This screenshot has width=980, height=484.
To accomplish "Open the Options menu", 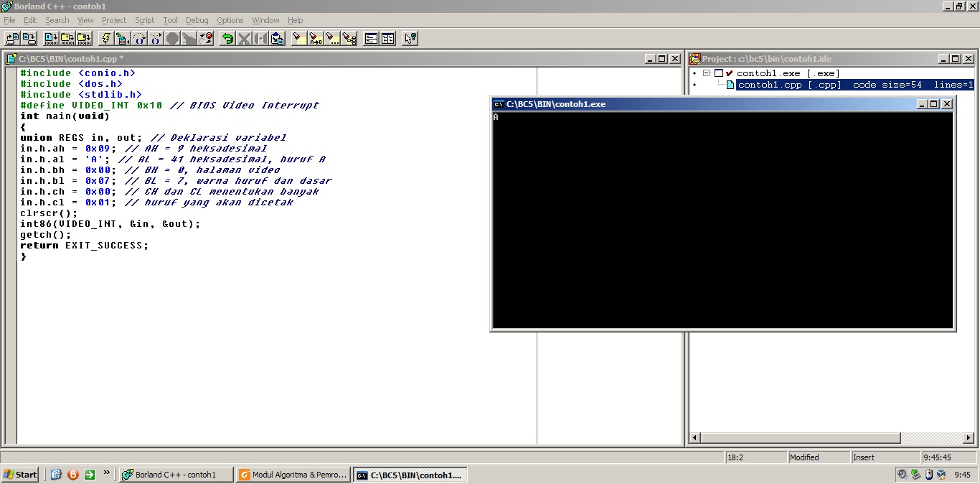I will [230, 20].
